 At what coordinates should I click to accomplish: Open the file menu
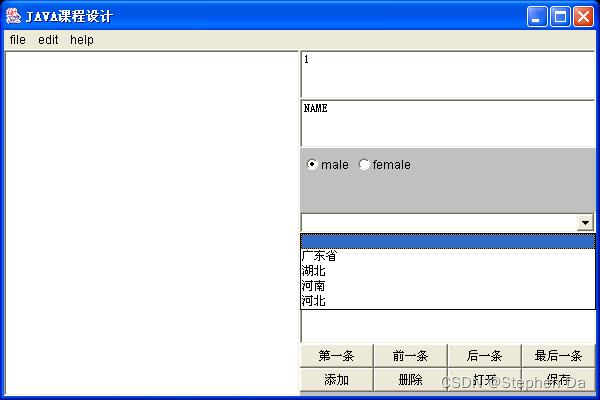(x=18, y=39)
